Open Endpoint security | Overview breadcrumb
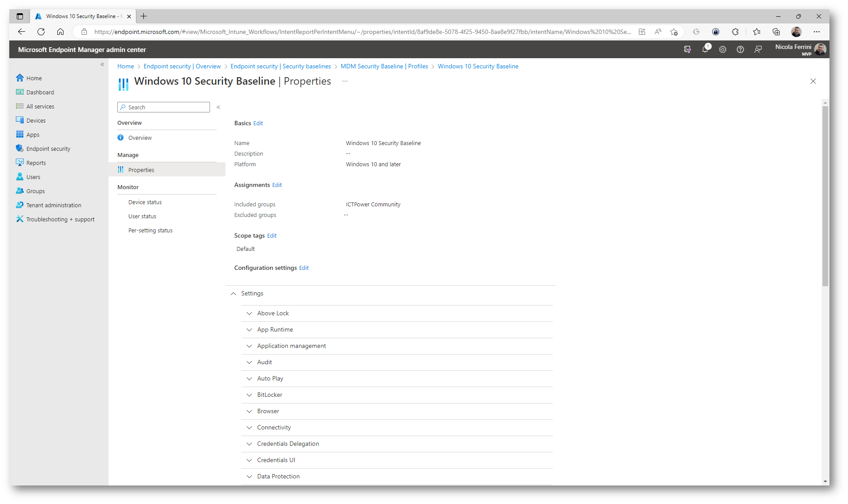The image size is (848, 504). coord(182,67)
